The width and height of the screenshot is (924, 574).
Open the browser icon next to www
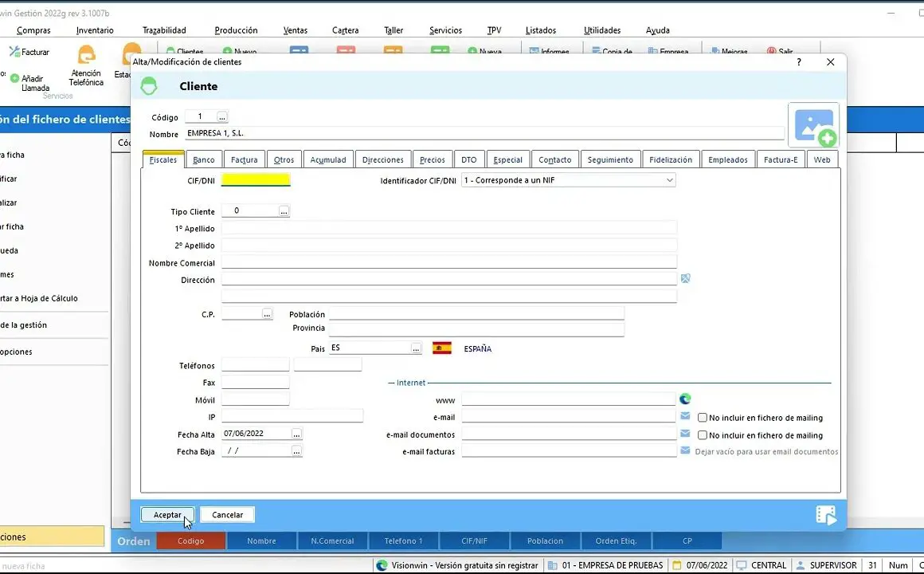point(685,399)
